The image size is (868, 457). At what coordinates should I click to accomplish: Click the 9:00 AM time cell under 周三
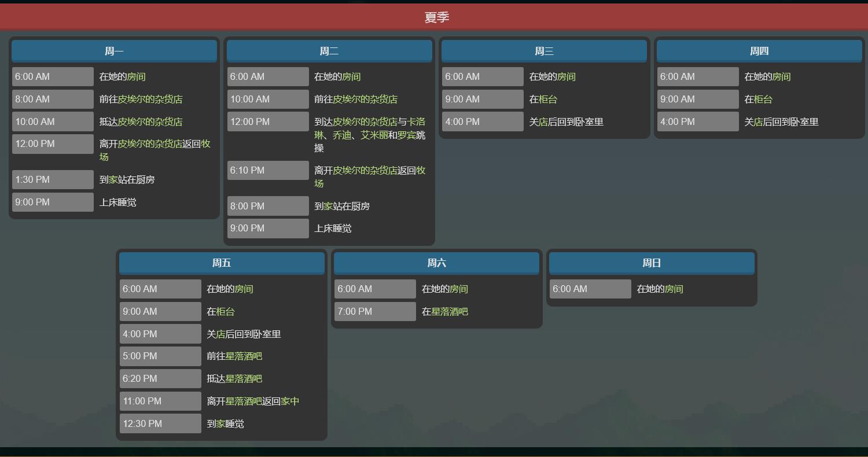pos(483,99)
